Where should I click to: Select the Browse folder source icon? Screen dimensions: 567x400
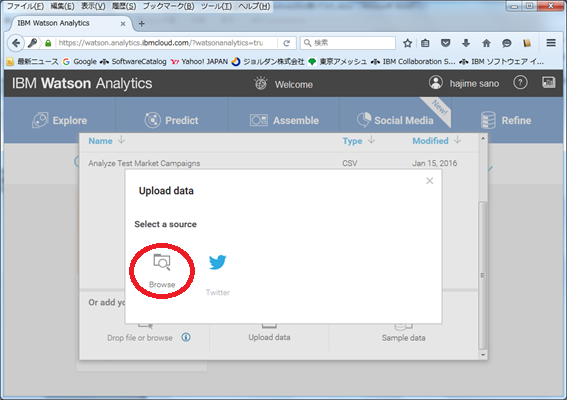(x=162, y=262)
